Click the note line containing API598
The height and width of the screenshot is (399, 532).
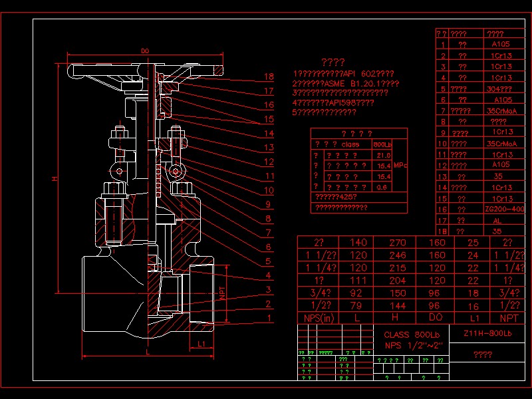tap(333, 102)
